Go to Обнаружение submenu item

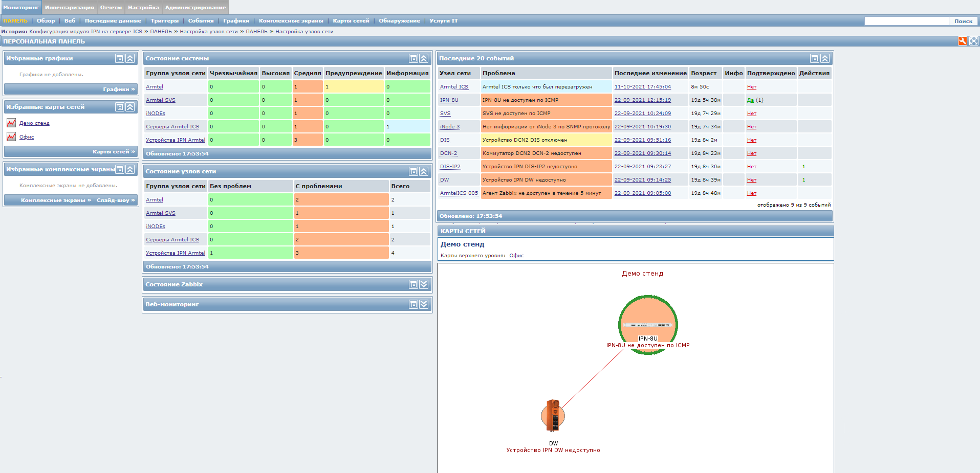coord(399,21)
